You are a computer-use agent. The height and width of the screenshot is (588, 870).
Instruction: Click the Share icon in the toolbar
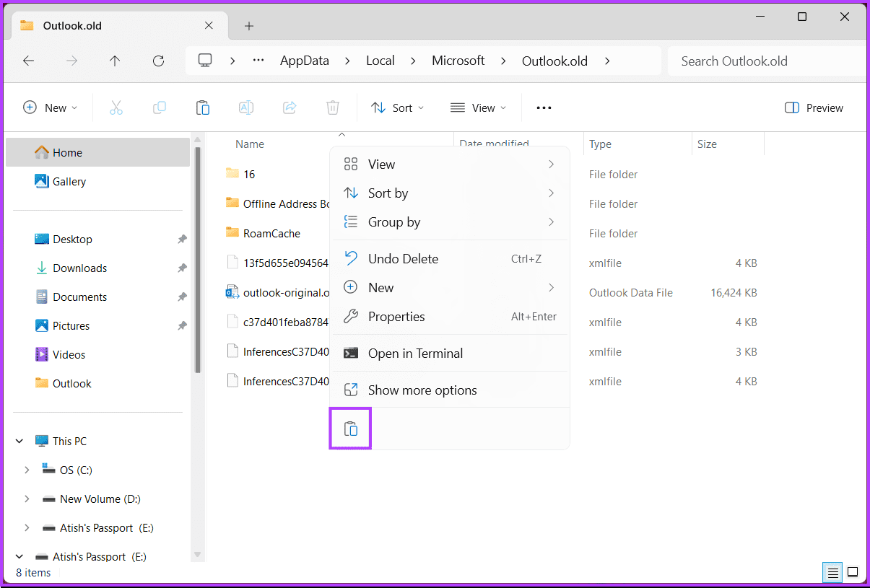(289, 107)
